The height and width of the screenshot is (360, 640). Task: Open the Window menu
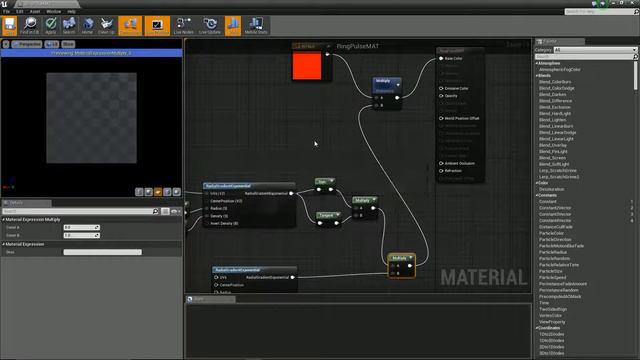[53, 11]
